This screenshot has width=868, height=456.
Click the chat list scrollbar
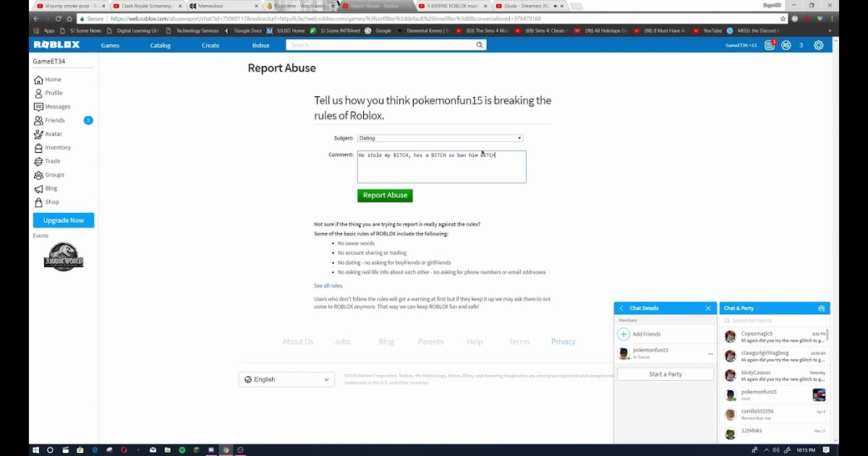click(827, 335)
